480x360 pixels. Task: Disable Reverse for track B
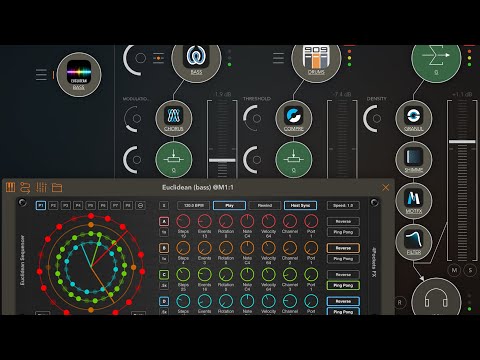(x=343, y=248)
